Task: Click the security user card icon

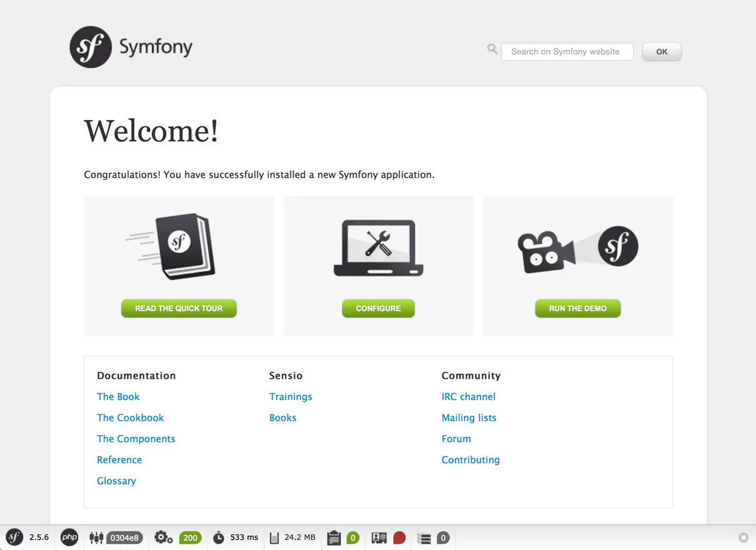Action: coord(379,537)
